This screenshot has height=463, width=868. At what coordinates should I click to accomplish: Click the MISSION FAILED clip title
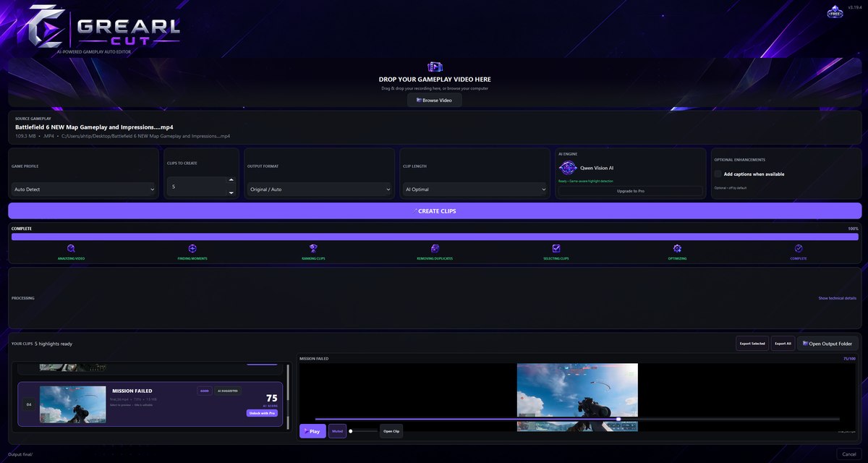132,391
